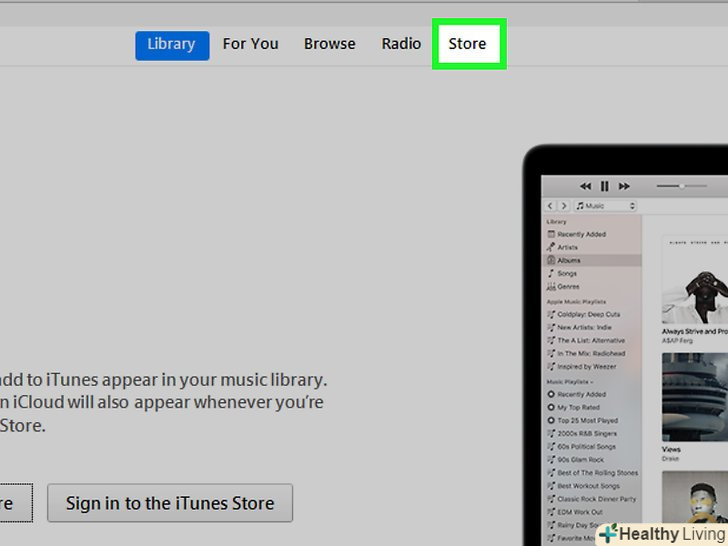The width and height of the screenshot is (728, 546).
Task: Click 'Best of The Rolling Stones' playlist text
Action: point(598,473)
